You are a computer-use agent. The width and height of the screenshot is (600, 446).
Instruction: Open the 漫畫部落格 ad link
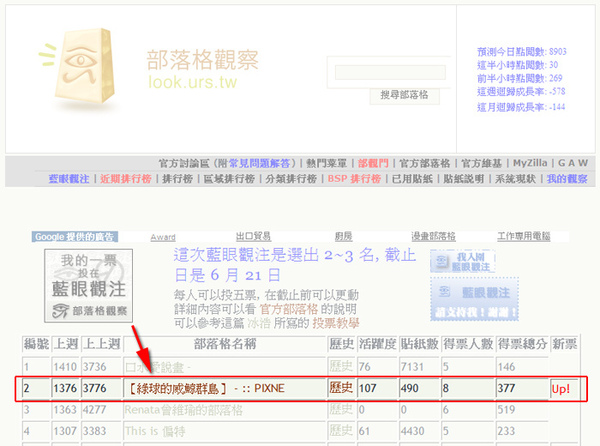[433, 236]
